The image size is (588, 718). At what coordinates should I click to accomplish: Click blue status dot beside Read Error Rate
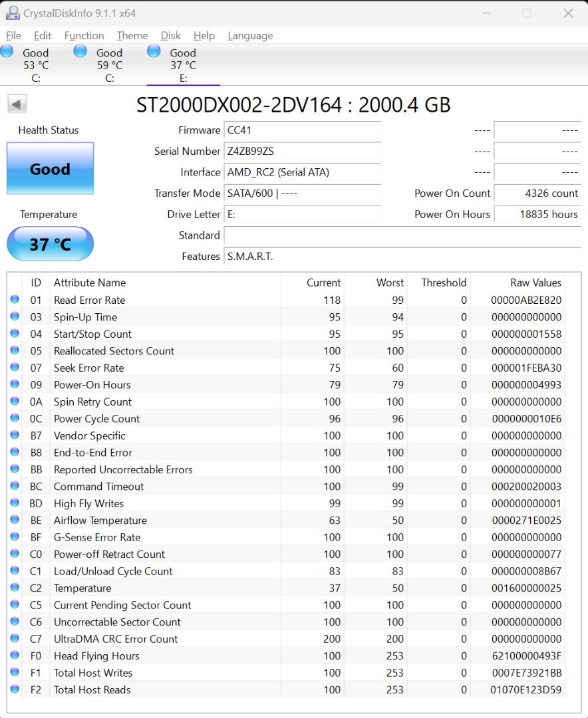tap(15, 299)
